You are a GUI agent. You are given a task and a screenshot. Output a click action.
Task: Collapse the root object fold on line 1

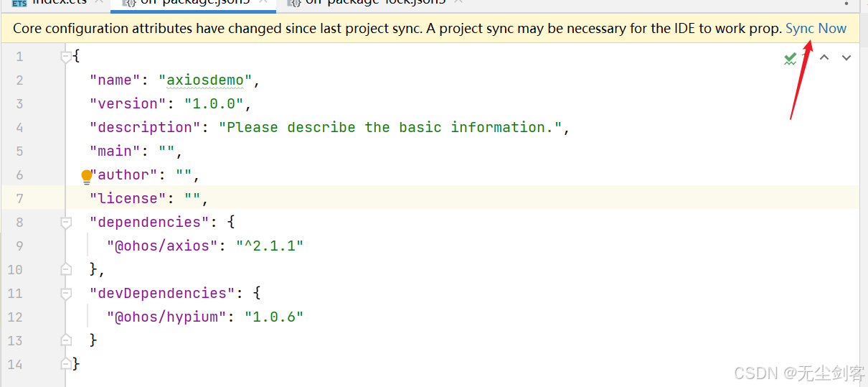coord(66,56)
